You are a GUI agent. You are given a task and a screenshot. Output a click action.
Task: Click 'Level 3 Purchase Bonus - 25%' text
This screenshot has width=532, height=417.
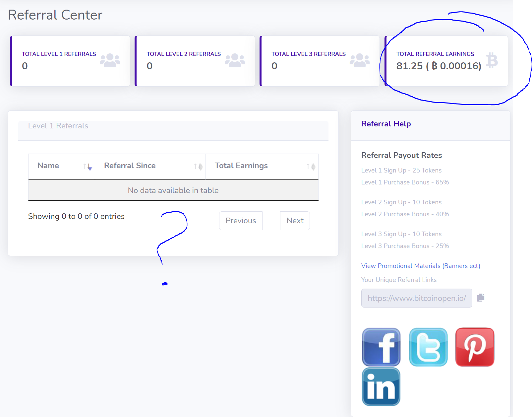point(405,246)
